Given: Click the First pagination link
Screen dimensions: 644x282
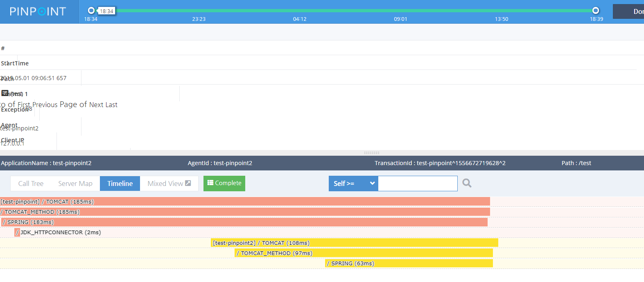Looking at the screenshot, I should [x=24, y=105].
